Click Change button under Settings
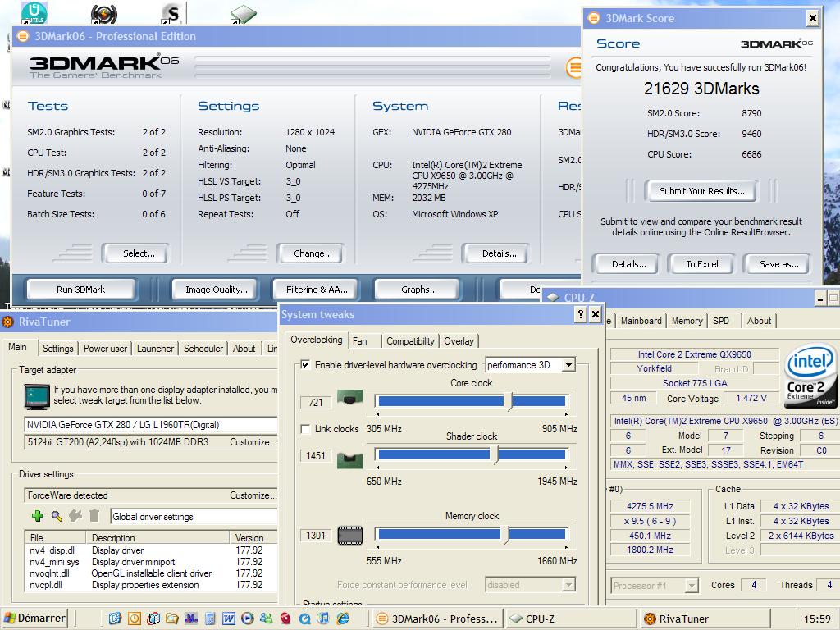The height and width of the screenshot is (630, 840). coord(313,253)
